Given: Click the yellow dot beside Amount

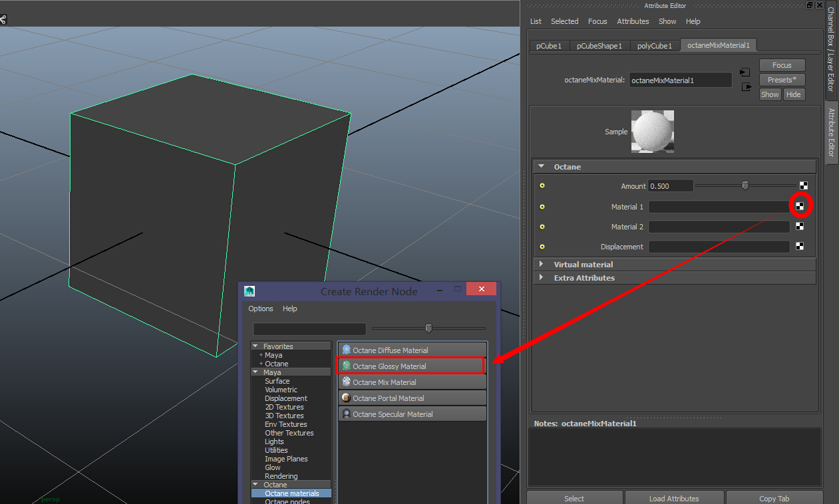Looking at the screenshot, I should (x=542, y=186).
